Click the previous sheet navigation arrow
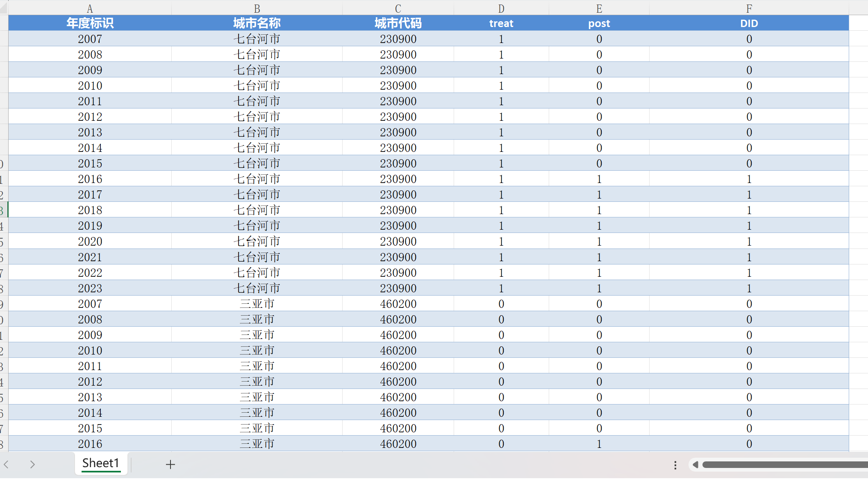This screenshot has width=868, height=479. click(x=7, y=464)
